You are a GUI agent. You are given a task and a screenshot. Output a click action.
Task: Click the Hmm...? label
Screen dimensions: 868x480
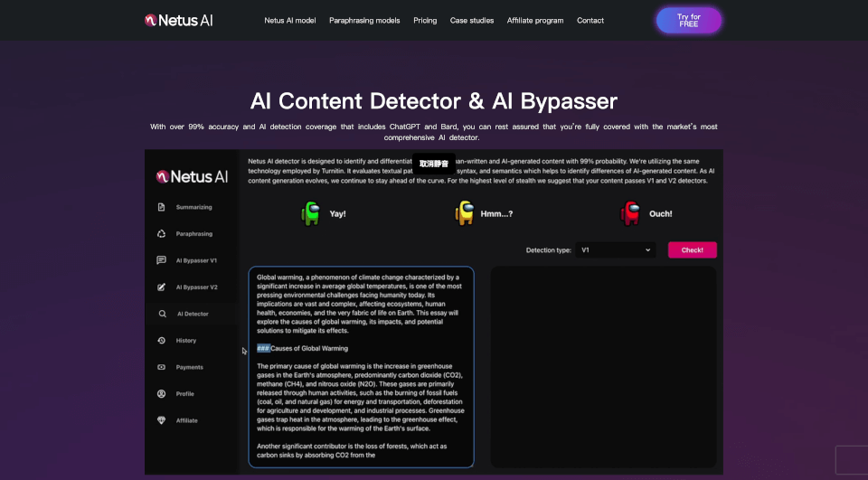click(x=496, y=213)
